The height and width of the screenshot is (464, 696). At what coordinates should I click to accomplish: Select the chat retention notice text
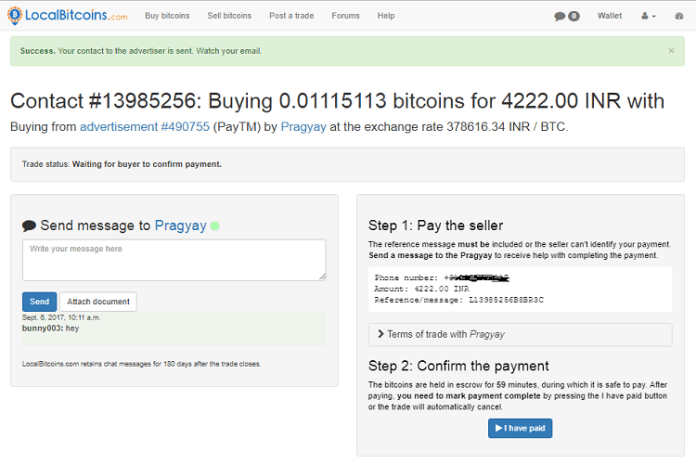pyautogui.click(x=142, y=364)
